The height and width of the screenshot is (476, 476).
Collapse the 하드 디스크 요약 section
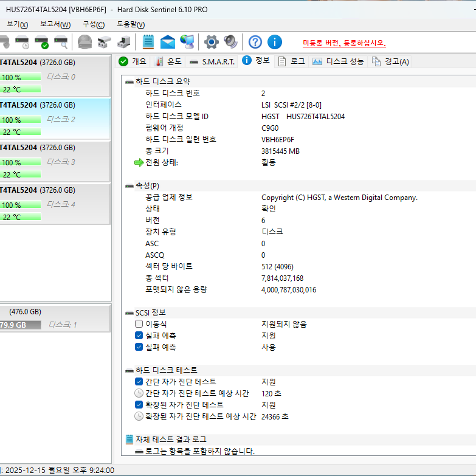coord(129,82)
